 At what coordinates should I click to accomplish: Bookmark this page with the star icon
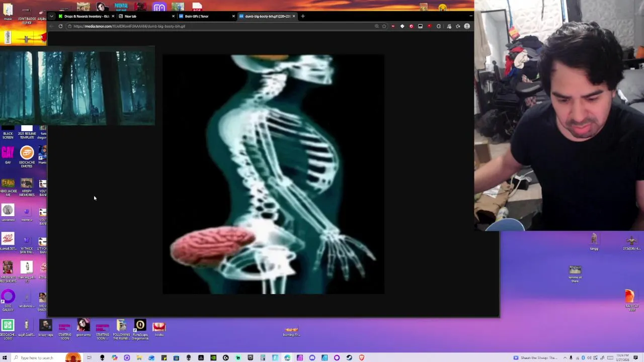(x=384, y=26)
